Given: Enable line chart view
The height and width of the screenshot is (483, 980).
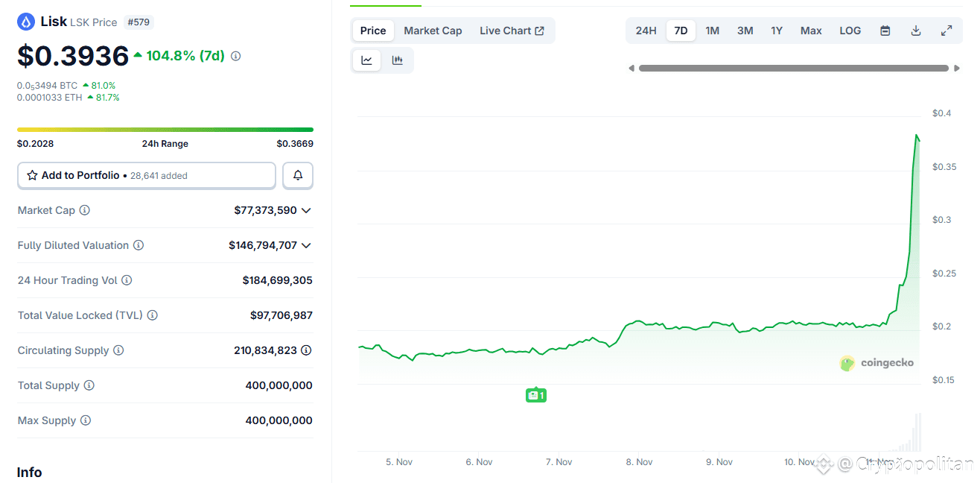Looking at the screenshot, I should click(366, 60).
